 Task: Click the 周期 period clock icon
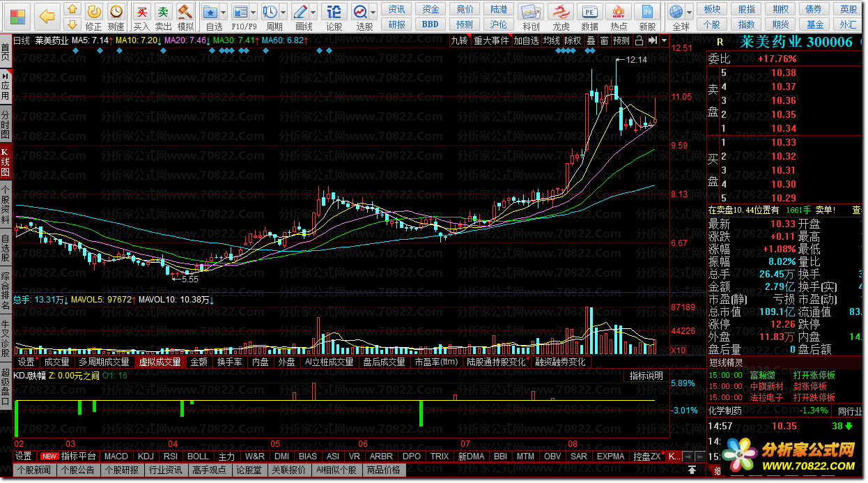[x=270, y=12]
